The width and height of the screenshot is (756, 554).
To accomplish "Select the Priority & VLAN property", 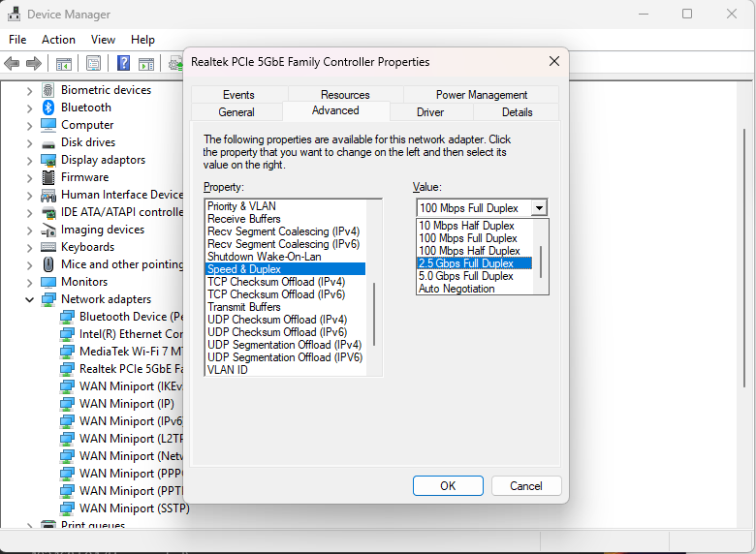I will point(285,206).
